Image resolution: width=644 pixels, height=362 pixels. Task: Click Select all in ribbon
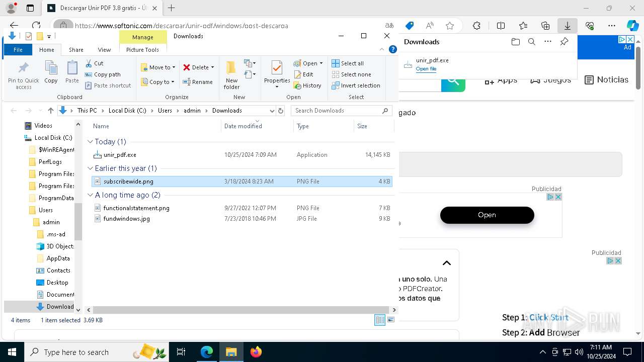tap(348, 63)
